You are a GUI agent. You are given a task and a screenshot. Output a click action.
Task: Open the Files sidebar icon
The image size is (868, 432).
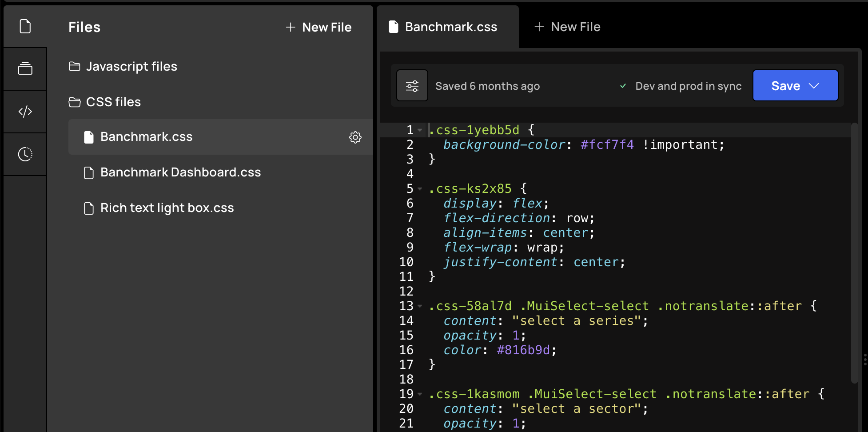pyautogui.click(x=25, y=26)
